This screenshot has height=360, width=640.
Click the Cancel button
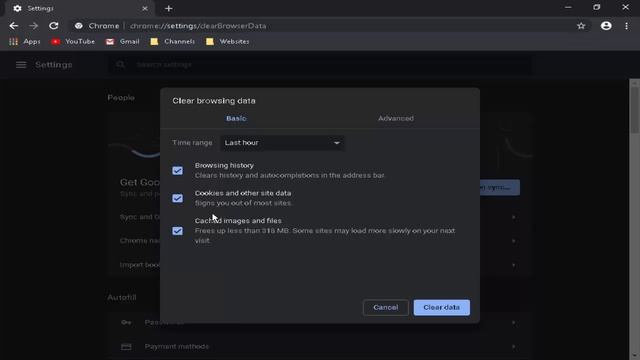point(386,307)
